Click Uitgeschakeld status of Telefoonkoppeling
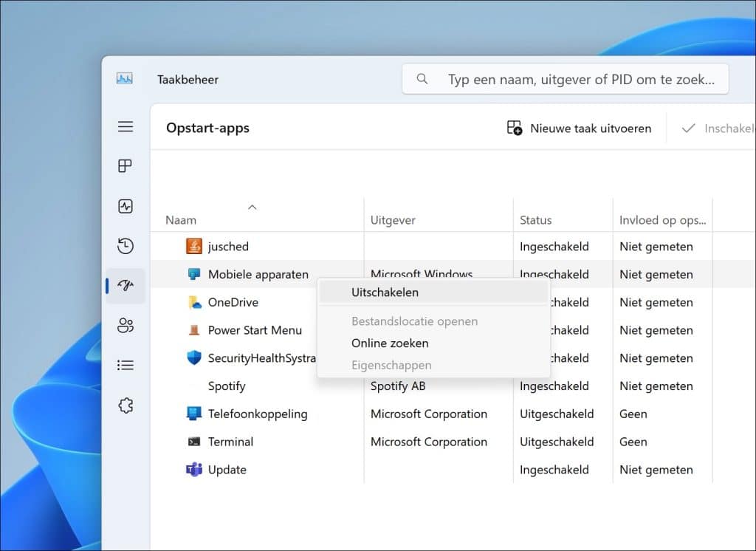This screenshot has width=756, height=551. pyautogui.click(x=557, y=414)
